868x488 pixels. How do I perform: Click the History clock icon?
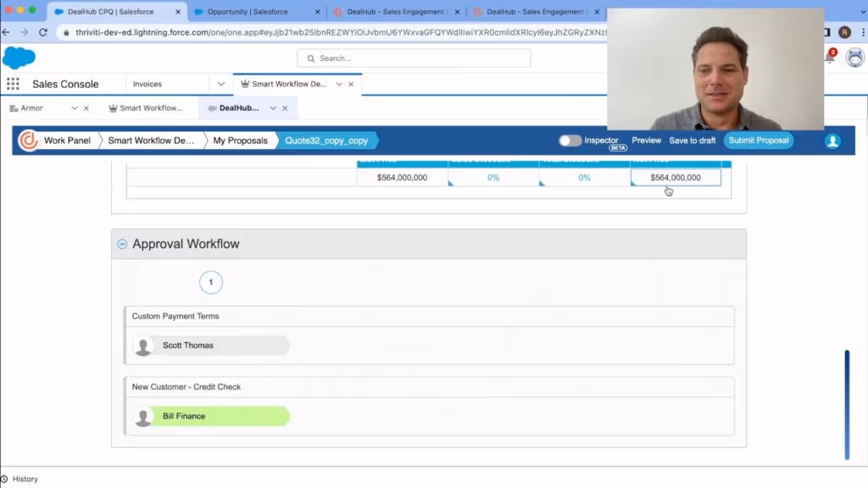click(4, 480)
